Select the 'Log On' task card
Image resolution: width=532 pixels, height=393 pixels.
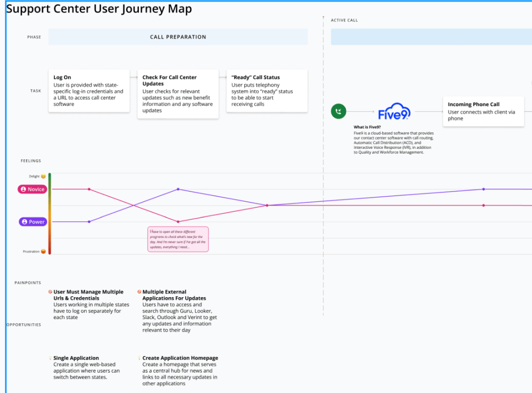[89, 91]
